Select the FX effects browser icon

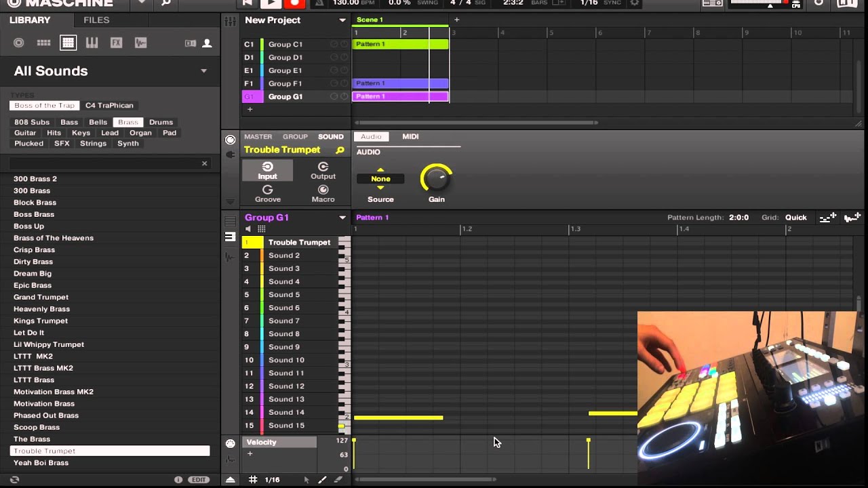pos(117,43)
